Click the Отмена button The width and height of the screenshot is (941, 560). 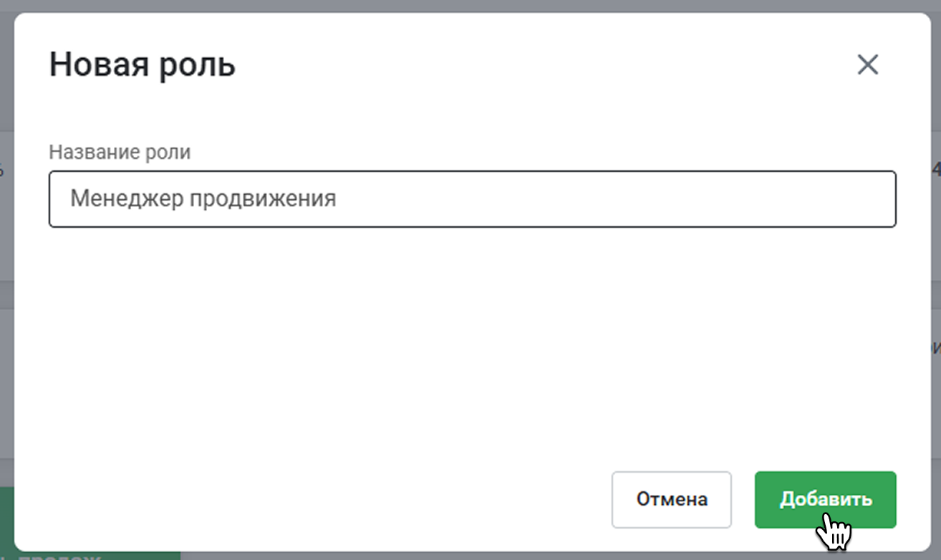671,499
